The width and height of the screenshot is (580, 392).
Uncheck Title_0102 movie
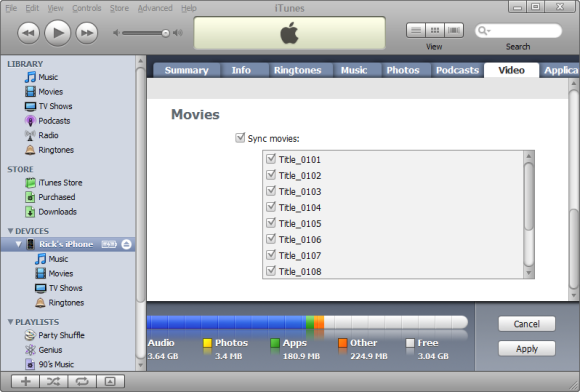coord(271,175)
